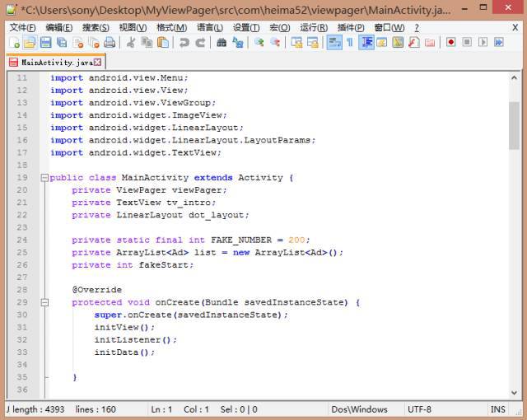Toggle word wrap toolbar button
This screenshot has width=527, height=420.
pyautogui.click(x=334, y=43)
